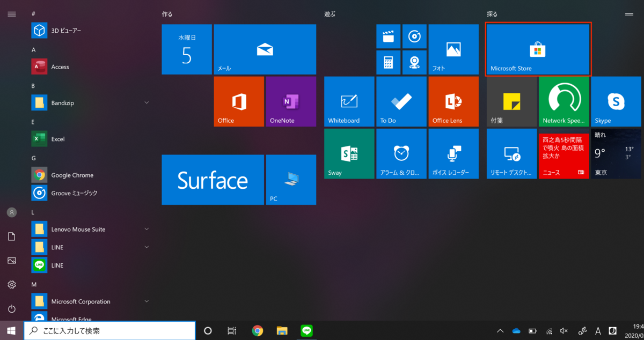Image resolution: width=644 pixels, height=340 pixels.
Task: Open Task View on the taskbar
Action: (232, 331)
